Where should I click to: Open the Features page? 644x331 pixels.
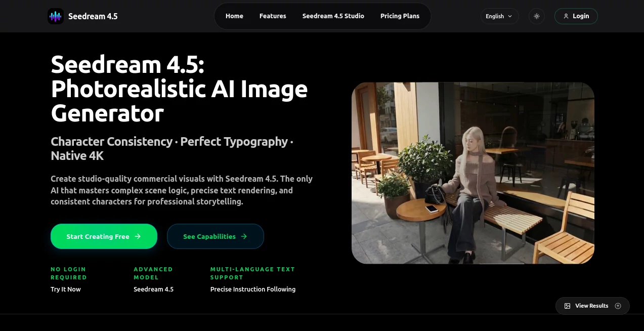point(273,16)
